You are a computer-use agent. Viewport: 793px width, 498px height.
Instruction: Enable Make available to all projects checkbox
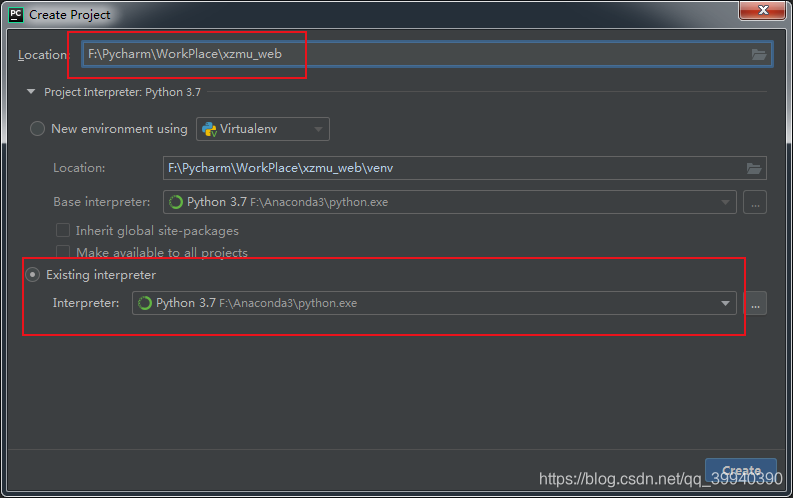coord(63,252)
